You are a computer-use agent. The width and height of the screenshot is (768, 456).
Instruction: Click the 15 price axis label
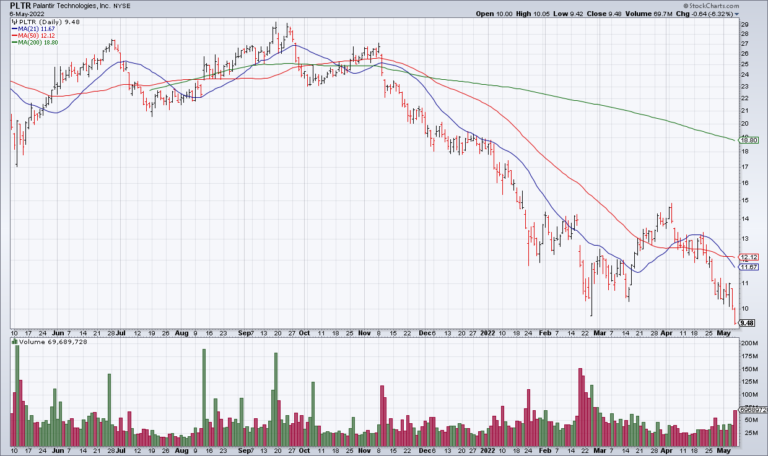(744, 200)
